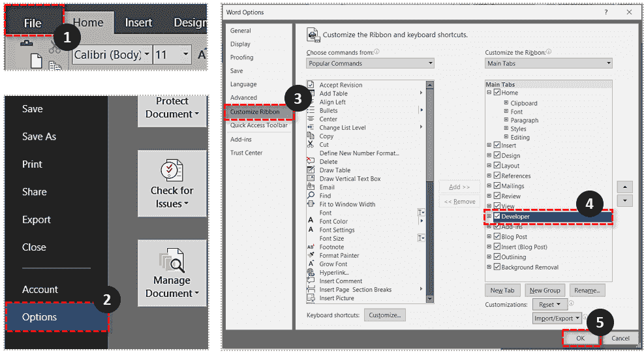This screenshot has height=355, width=644.
Task: Open the File tab in Word
Action: coord(33,23)
